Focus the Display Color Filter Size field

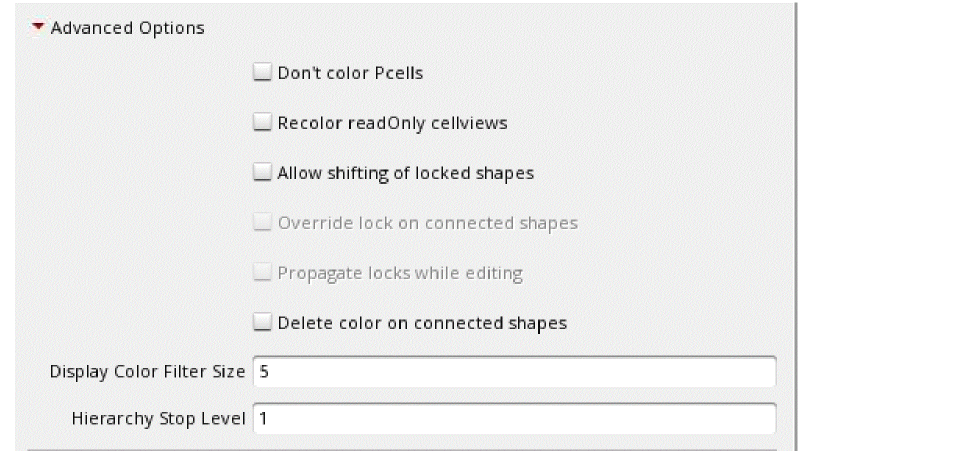tap(514, 371)
